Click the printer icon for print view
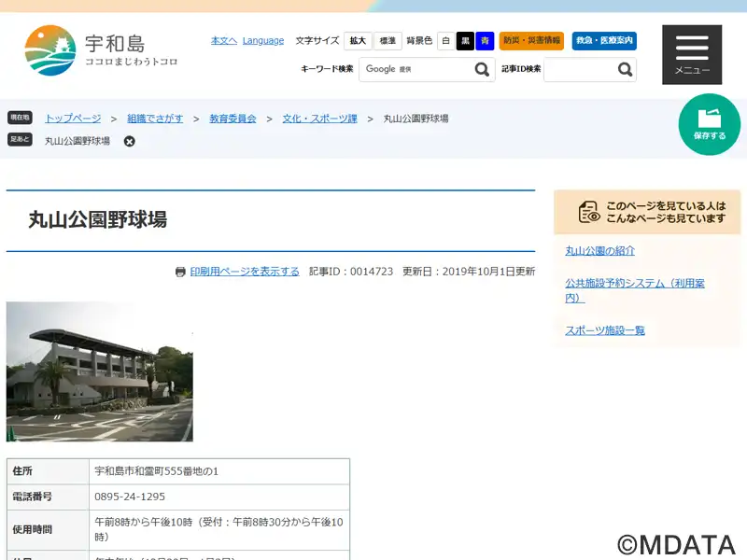 tap(180, 272)
